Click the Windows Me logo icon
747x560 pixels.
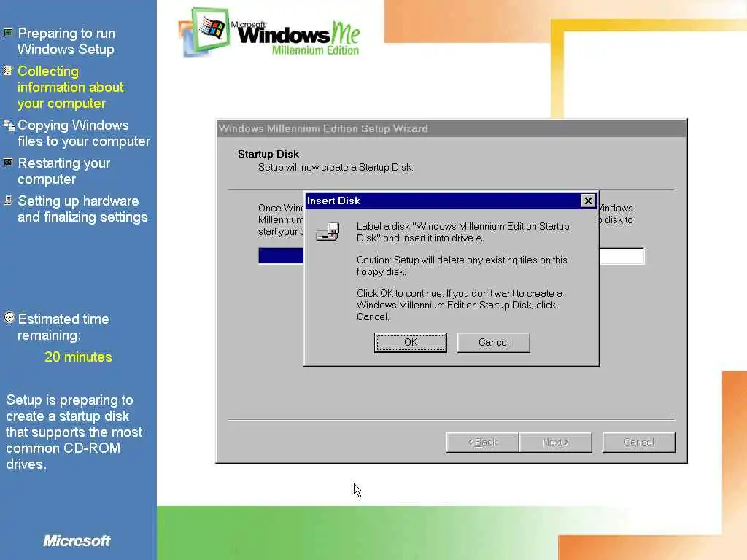[x=205, y=32]
